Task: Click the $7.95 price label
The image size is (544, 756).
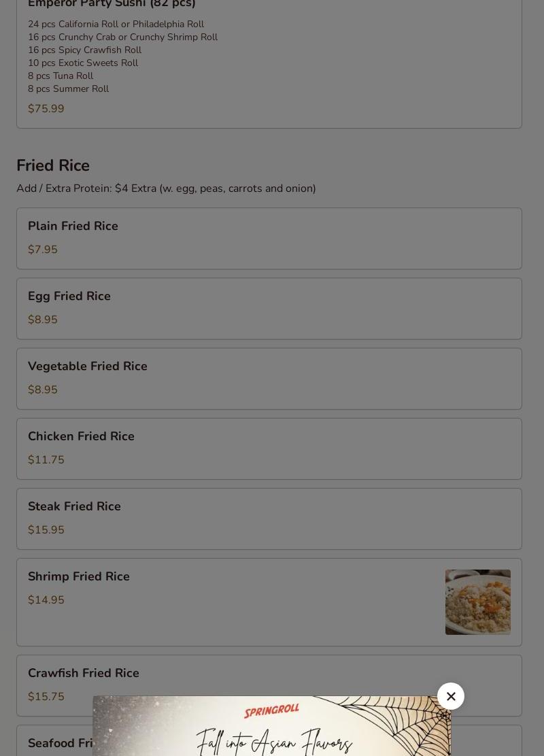Action: pos(43,250)
